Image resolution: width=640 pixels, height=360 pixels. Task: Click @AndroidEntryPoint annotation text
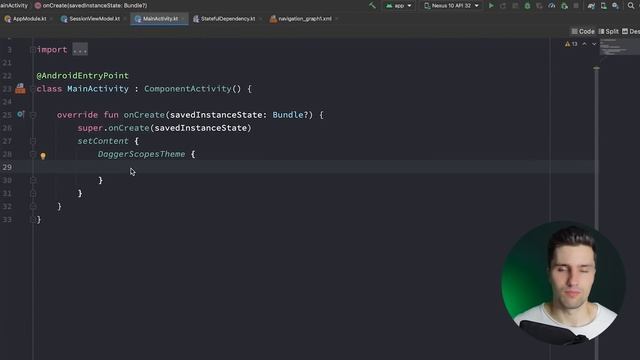pos(82,76)
